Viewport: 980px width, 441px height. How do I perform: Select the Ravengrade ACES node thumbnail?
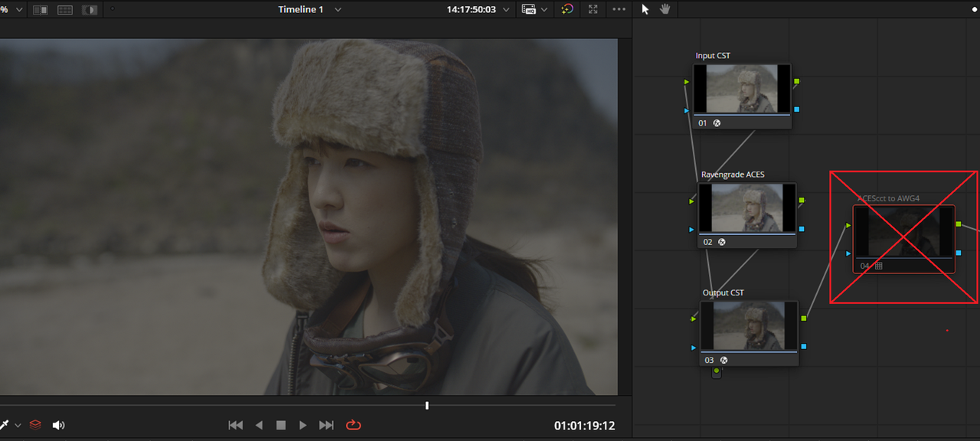(747, 207)
